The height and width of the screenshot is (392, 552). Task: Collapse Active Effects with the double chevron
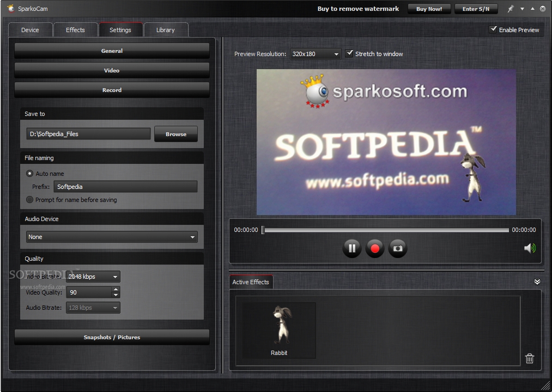pyautogui.click(x=537, y=282)
